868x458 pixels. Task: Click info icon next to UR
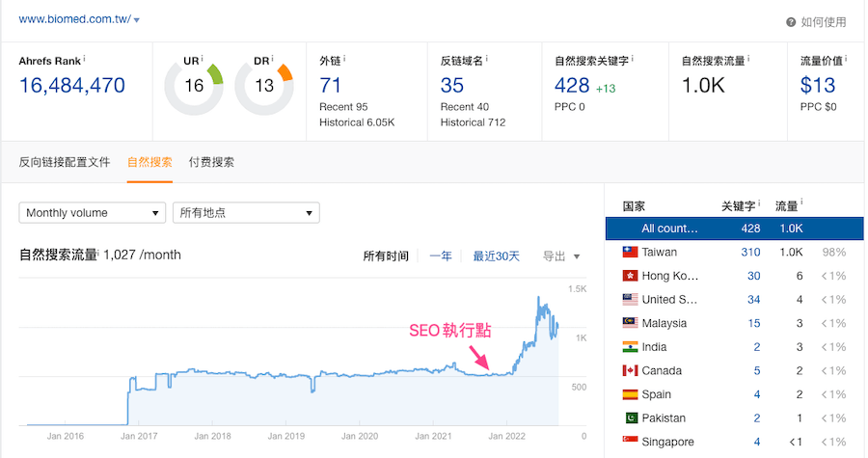pos(203,58)
